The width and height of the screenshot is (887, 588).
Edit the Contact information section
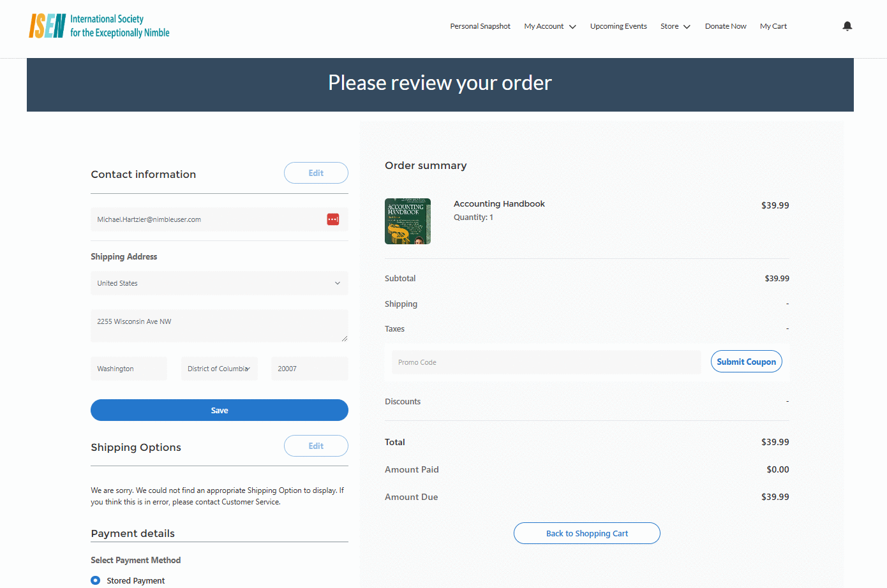tap(316, 173)
